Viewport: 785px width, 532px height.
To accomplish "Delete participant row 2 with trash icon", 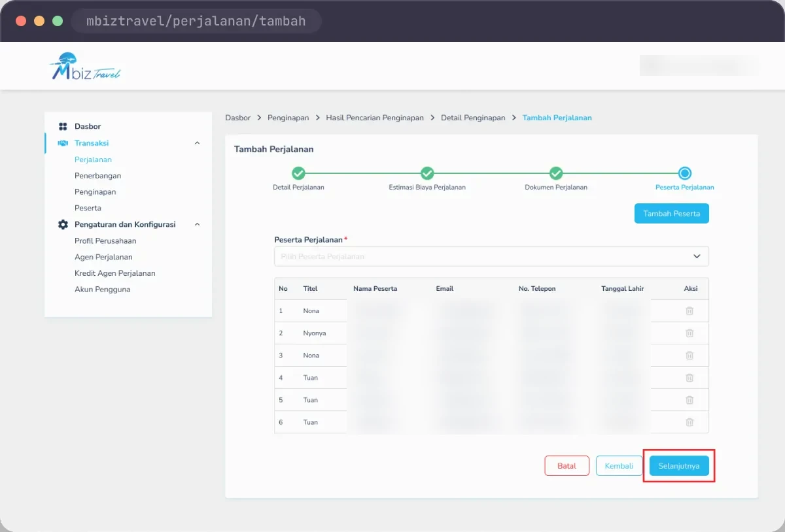I will [689, 333].
